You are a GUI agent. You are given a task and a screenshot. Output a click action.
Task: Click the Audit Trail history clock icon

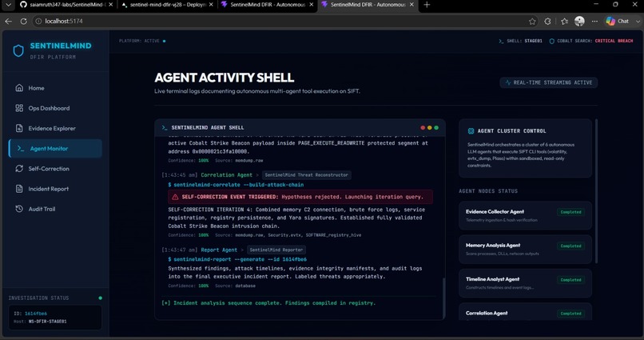pos(19,209)
